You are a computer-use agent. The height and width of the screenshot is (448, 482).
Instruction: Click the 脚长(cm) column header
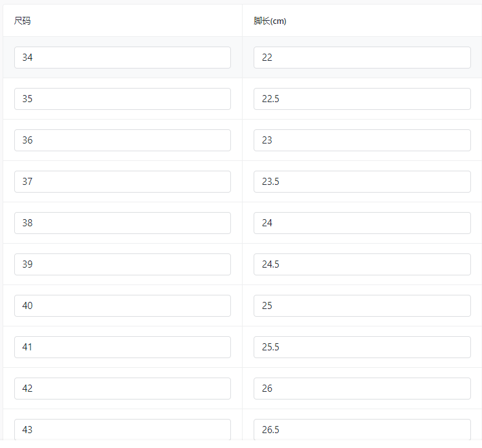[270, 21]
